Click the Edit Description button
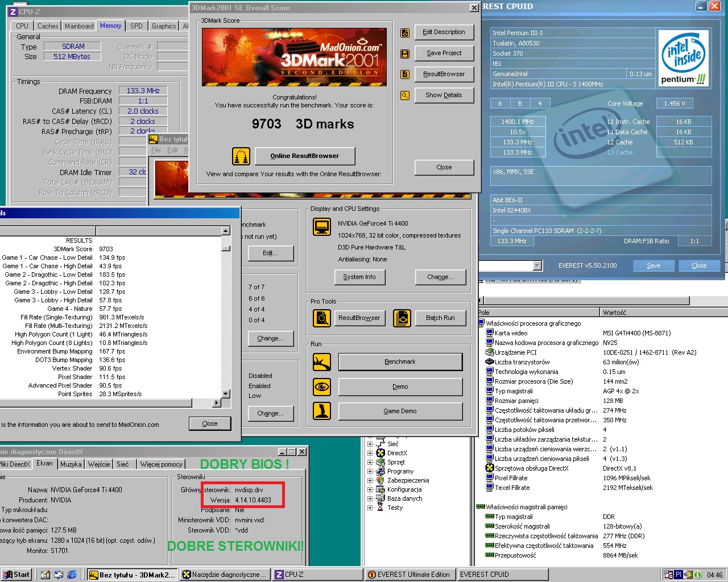 point(444,32)
